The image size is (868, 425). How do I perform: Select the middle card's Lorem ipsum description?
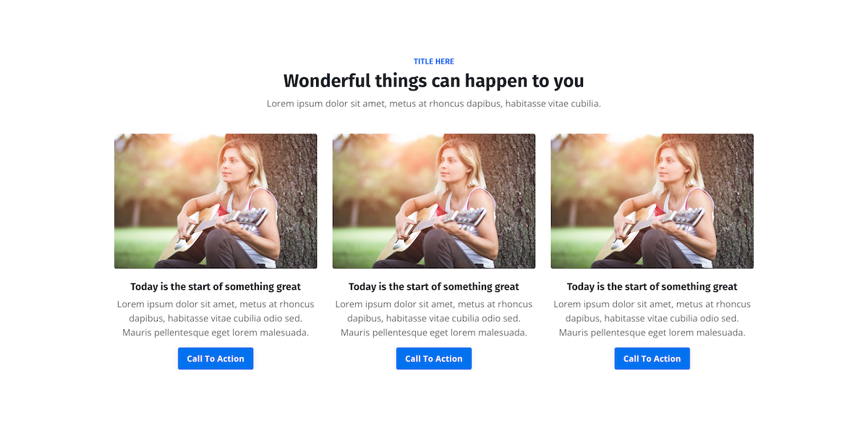click(x=434, y=318)
